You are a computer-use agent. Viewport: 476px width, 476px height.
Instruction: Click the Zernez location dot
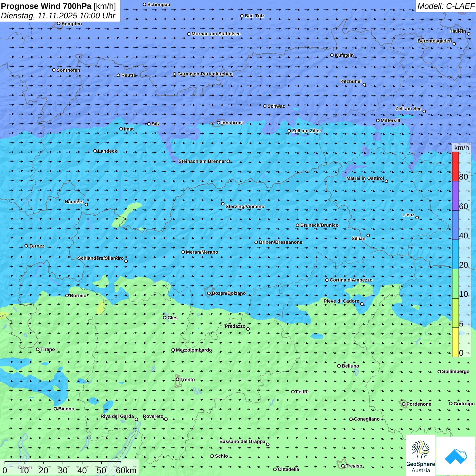[27, 246]
